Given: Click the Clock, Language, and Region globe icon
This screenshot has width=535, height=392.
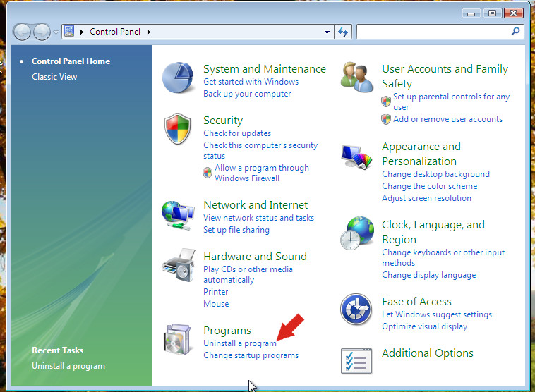Looking at the screenshot, I should click(x=356, y=233).
